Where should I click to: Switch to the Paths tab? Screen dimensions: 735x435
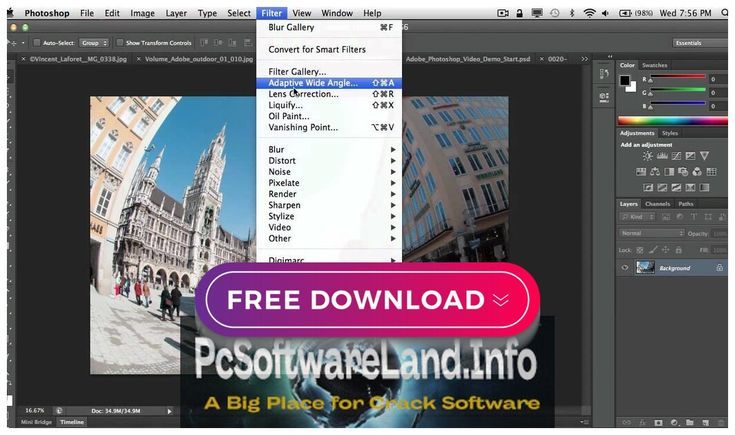[685, 204]
